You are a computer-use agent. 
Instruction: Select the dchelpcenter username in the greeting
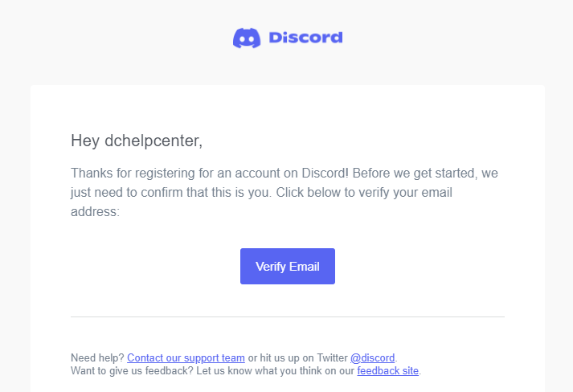coord(153,141)
